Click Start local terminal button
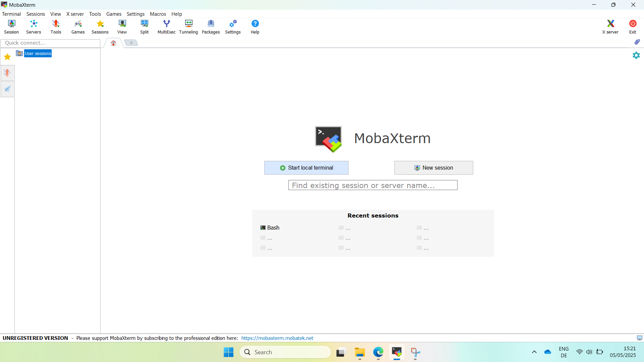Screen dimensions: 644x362 (306, 168)
